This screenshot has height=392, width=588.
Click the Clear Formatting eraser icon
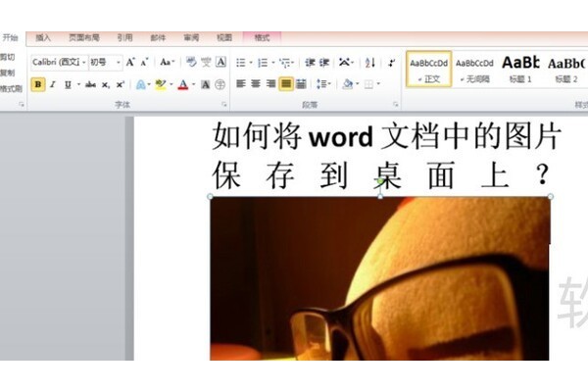click(191, 62)
